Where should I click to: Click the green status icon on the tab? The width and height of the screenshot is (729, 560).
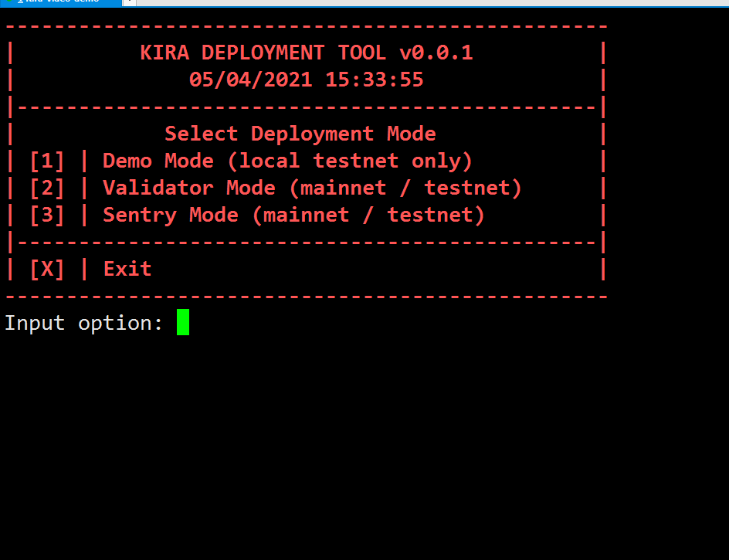[x=9, y=2]
